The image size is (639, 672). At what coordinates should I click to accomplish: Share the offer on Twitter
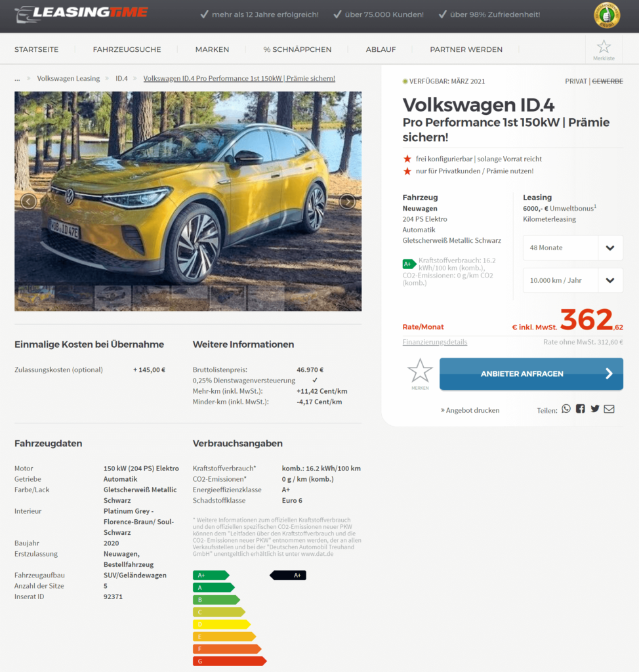coord(595,409)
